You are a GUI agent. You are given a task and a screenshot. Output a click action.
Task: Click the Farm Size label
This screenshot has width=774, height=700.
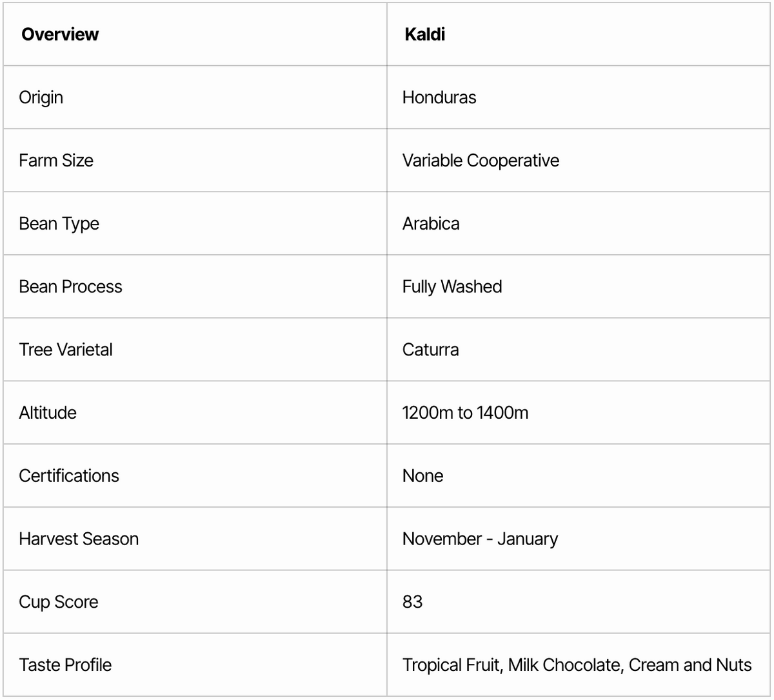[56, 161]
